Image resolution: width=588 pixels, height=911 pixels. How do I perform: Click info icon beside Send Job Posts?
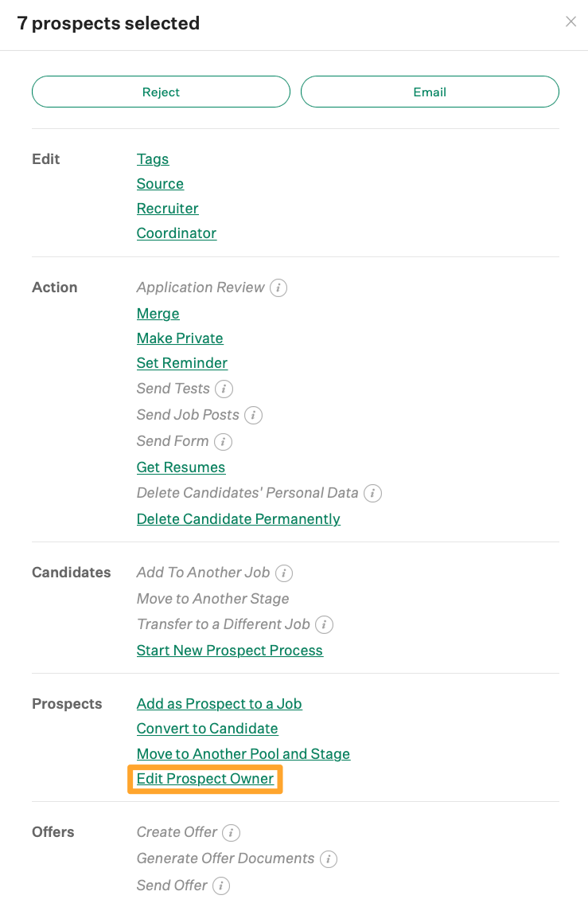pos(253,415)
